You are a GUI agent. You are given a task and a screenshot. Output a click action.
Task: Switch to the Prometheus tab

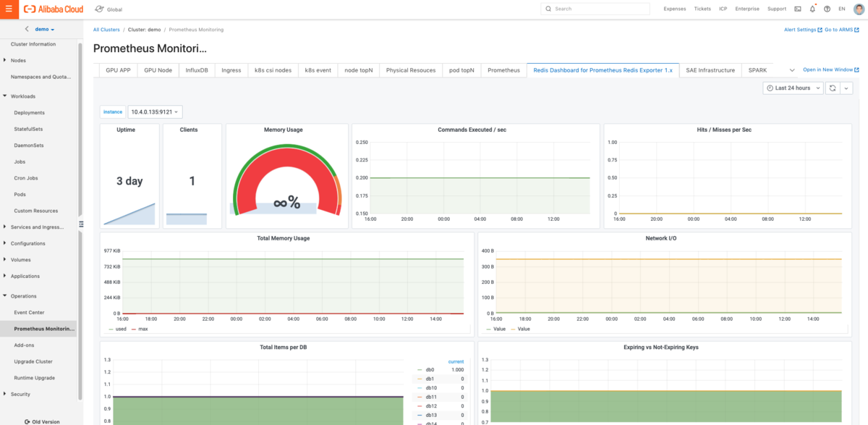(x=503, y=70)
